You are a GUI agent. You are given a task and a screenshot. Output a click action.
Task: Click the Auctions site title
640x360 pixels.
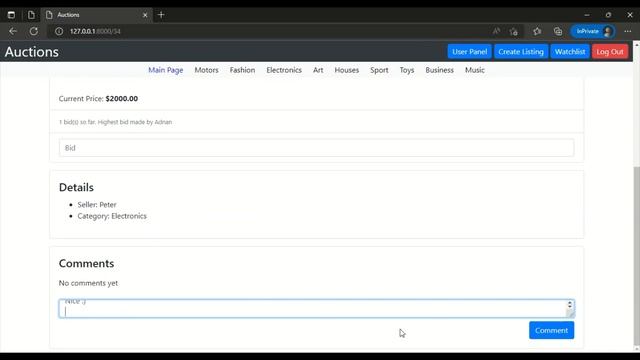32,52
